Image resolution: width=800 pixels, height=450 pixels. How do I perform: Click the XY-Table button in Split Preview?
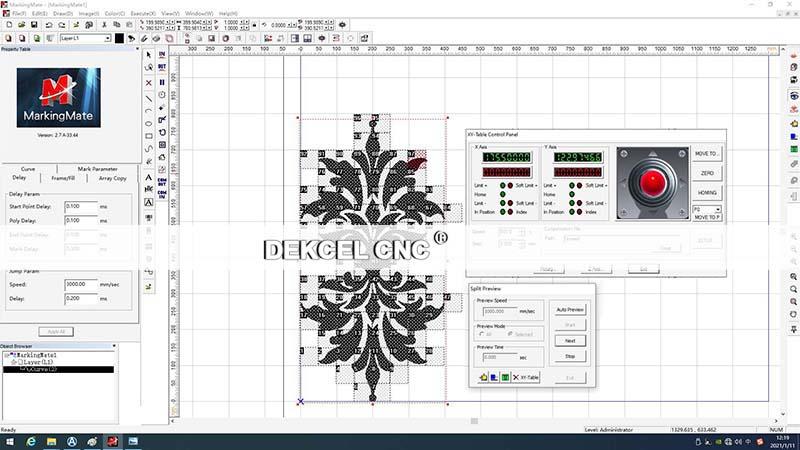[526, 377]
